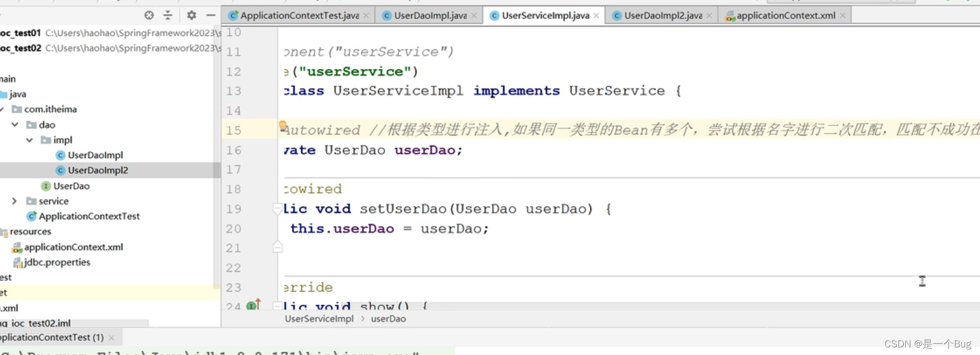Click the jdbc.properties file icon

point(17,262)
